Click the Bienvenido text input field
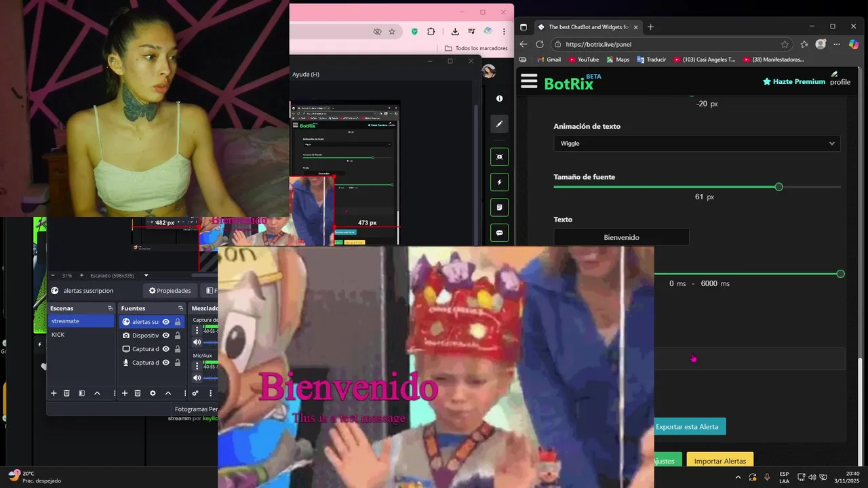868x488 pixels. click(621, 237)
